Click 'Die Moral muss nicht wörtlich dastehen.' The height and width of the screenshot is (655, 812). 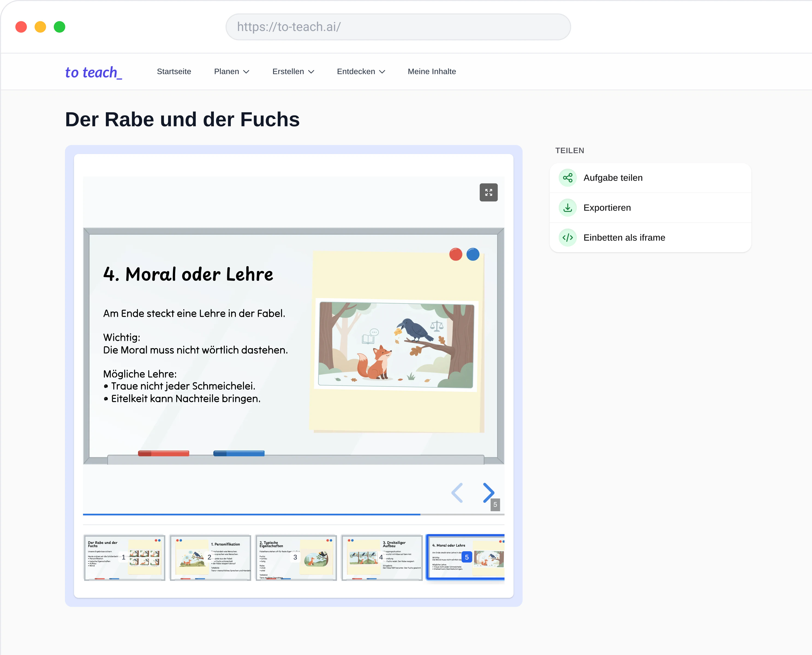coord(195,350)
